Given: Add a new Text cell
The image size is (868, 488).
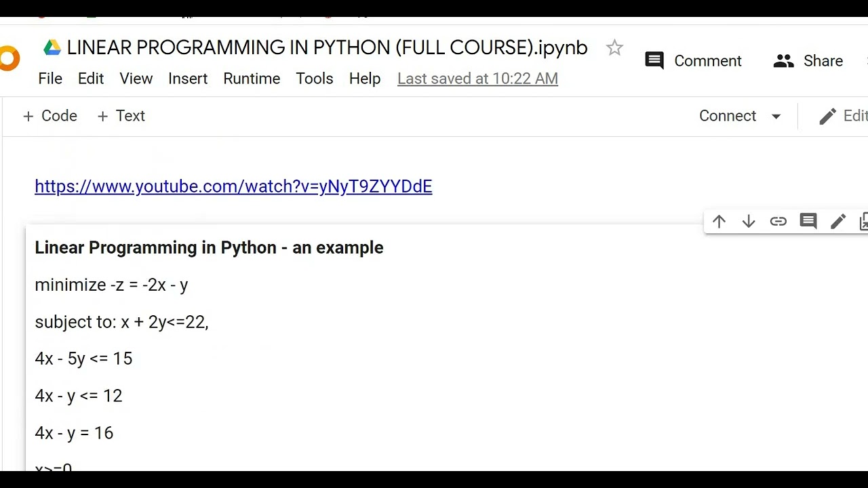Looking at the screenshot, I should (x=121, y=116).
